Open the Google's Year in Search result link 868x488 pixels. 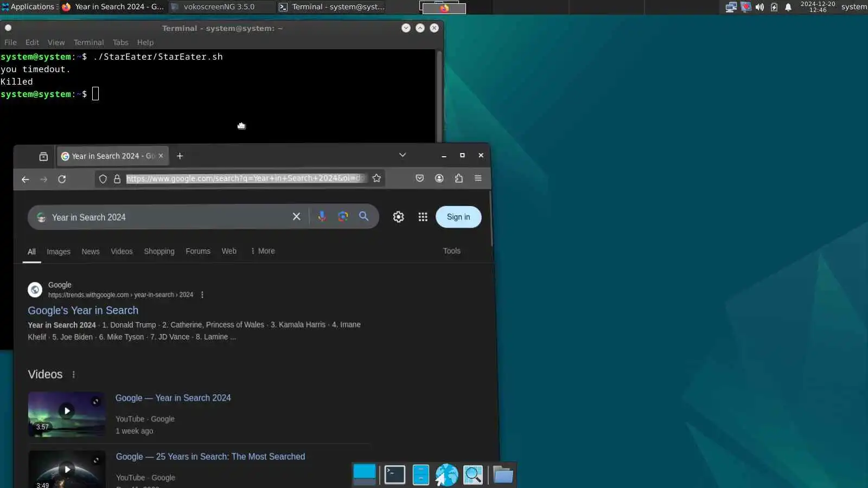click(x=83, y=310)
